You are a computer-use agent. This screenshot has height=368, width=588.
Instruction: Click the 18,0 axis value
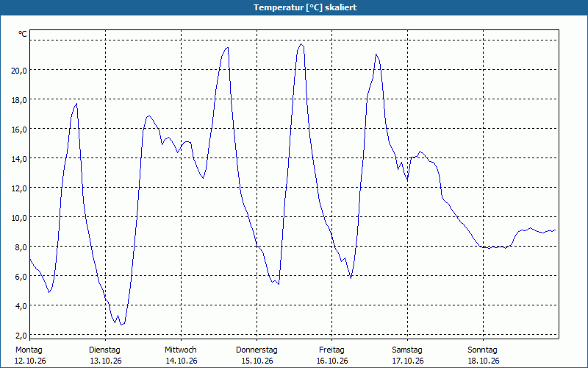point(19,99)
